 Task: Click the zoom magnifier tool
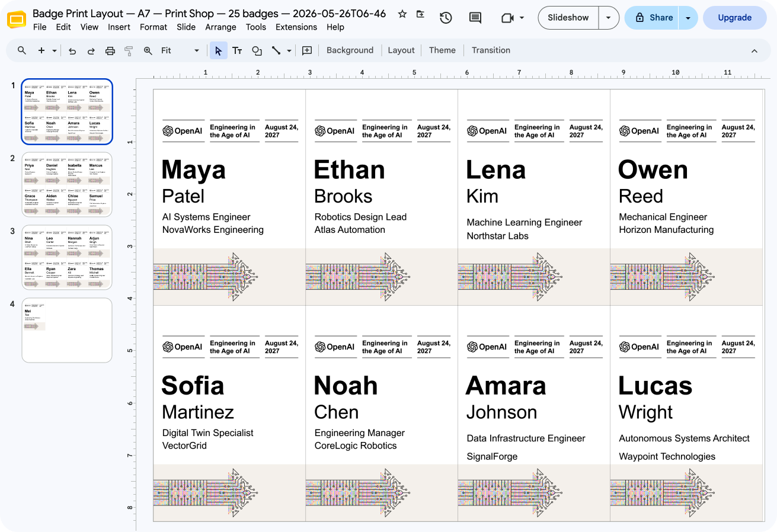pos(148,50)
